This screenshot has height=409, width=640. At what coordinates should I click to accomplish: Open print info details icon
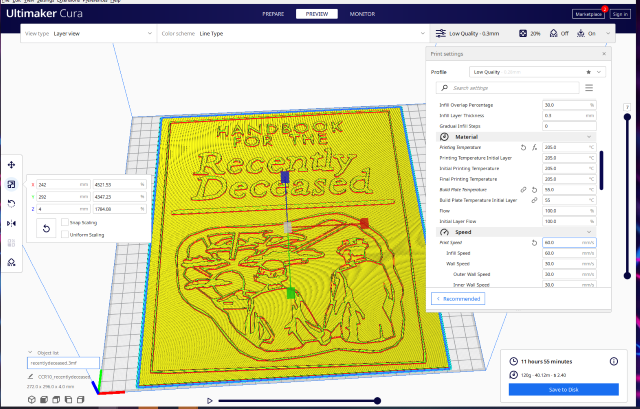click(614, 361)
